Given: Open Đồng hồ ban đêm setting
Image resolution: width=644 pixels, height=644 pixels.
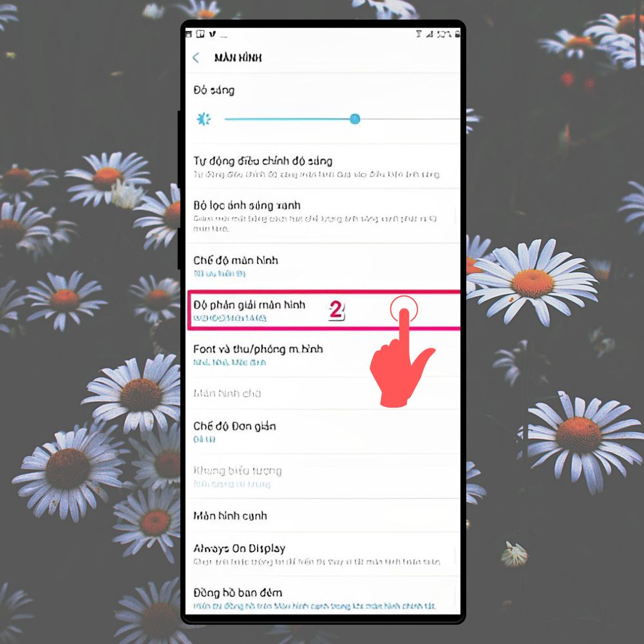Looking at the screenshot, I should (x=323, y=598).
